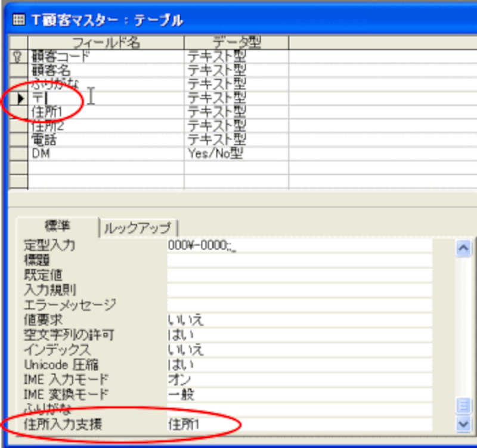This screenshot has width=477, height=448.
Task: Click the row selector beside 住所2
Action: pos(19,126)
